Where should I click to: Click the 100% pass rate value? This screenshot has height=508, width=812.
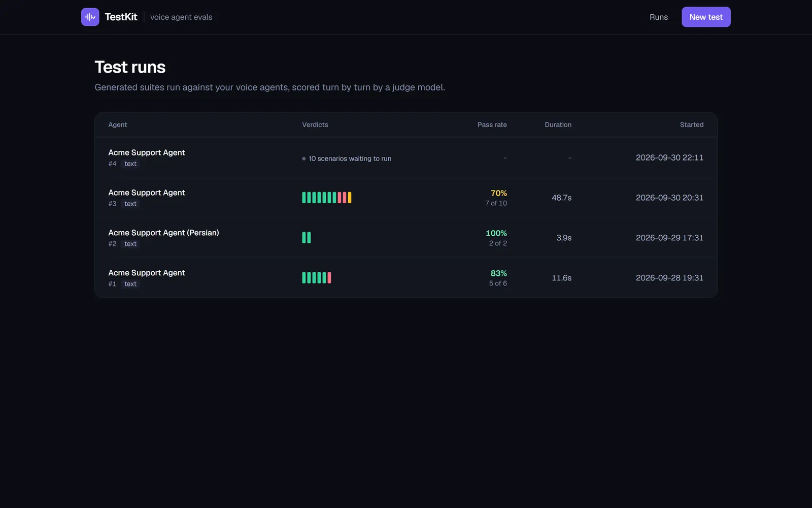point(496,233)
